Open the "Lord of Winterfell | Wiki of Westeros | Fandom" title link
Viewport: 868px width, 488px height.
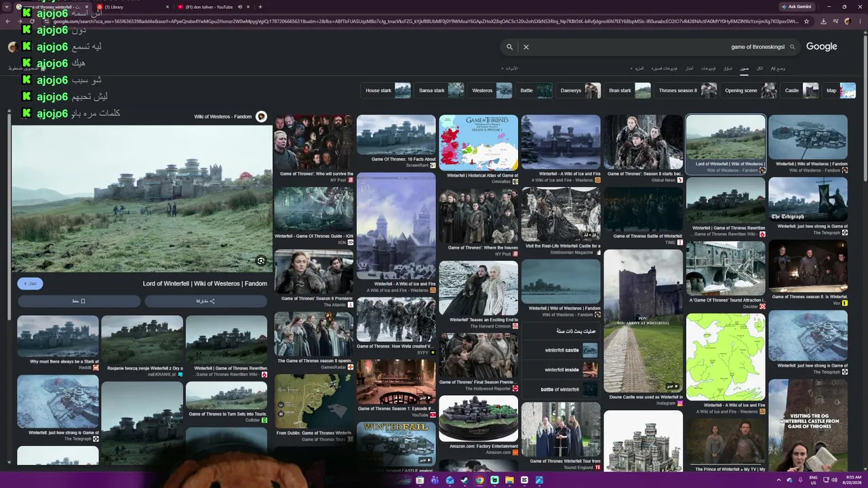point(205,283)
